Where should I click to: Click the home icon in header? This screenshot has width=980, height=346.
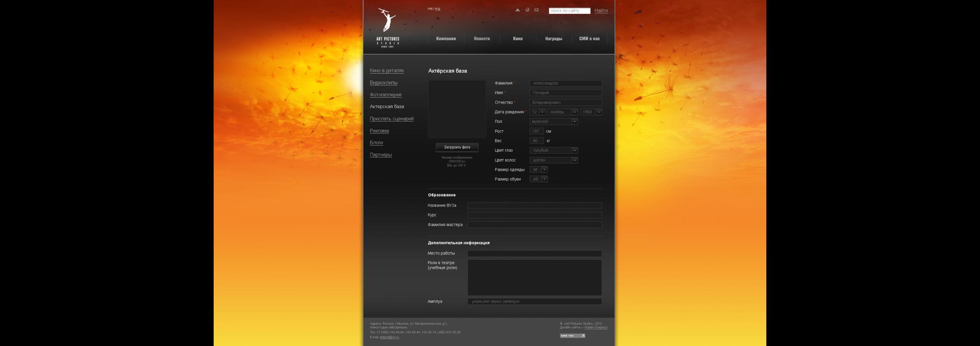click(527, 10)
